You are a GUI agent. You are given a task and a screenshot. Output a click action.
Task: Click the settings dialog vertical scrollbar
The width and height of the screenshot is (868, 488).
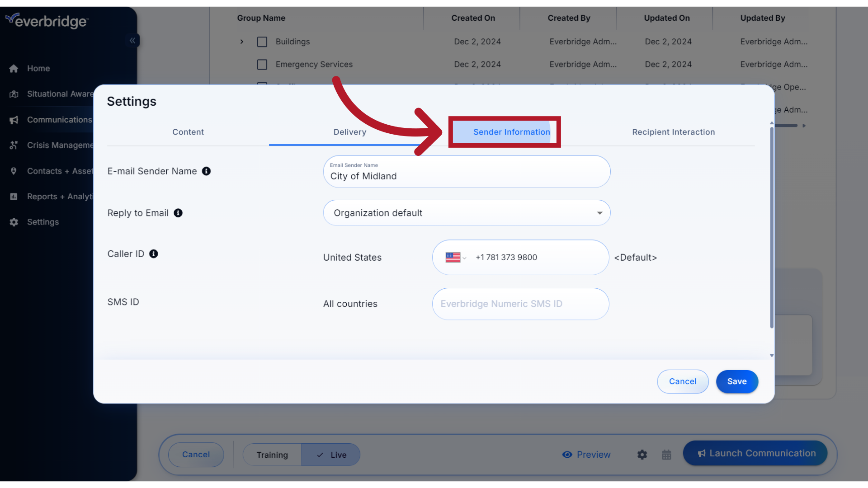(772, 228)
